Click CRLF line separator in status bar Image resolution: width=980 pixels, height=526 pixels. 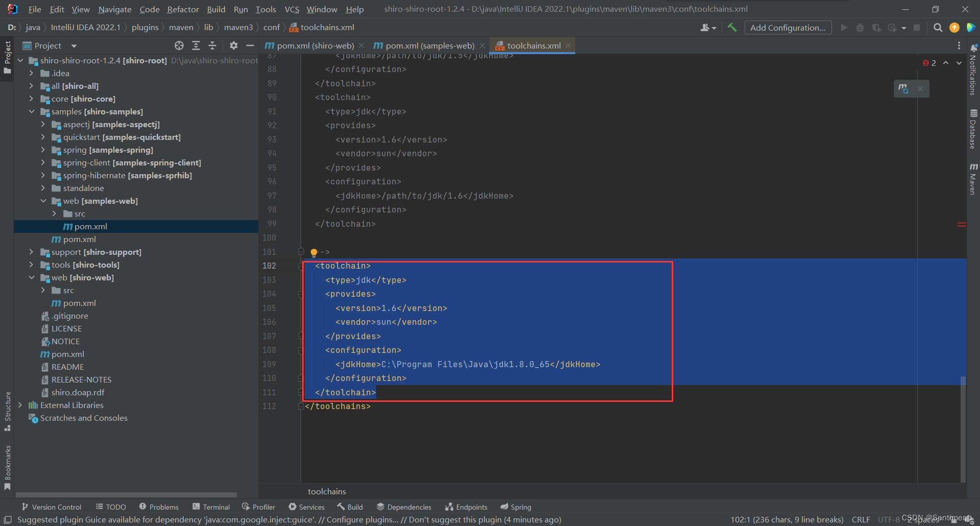(861, 519)
